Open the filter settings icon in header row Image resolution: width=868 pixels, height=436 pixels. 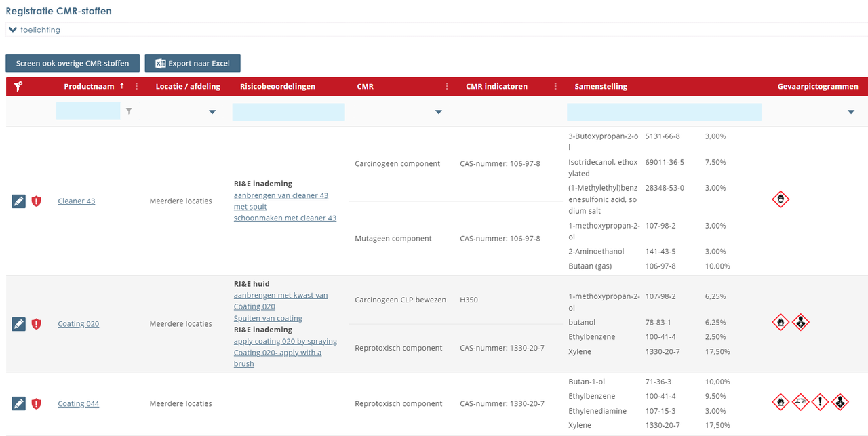point(18,86)
